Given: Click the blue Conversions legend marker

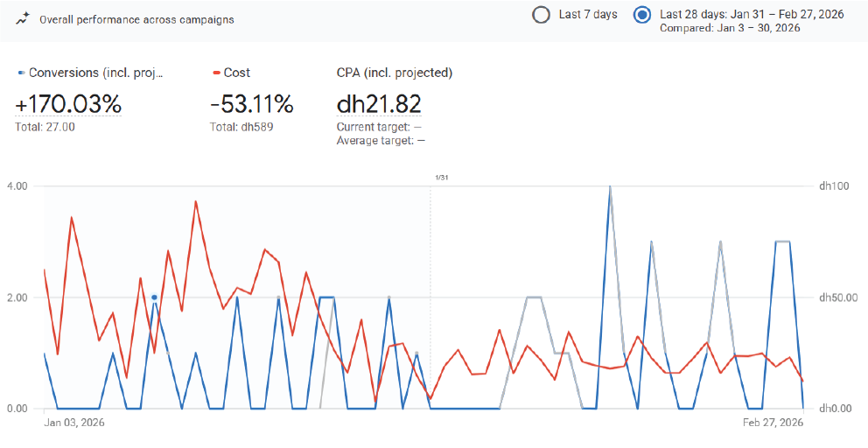Looking at the screenshot, I should coord(21,73).
